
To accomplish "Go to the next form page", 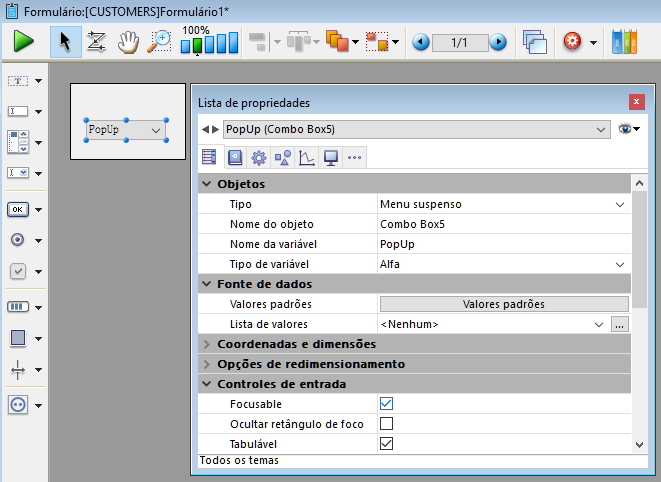I will [497, 43].
